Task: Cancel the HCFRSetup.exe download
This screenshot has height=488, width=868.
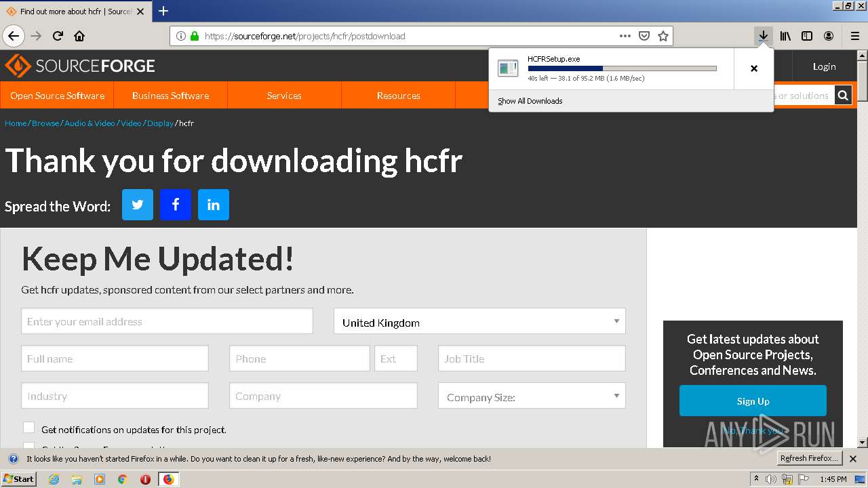Action: point(753,68)
